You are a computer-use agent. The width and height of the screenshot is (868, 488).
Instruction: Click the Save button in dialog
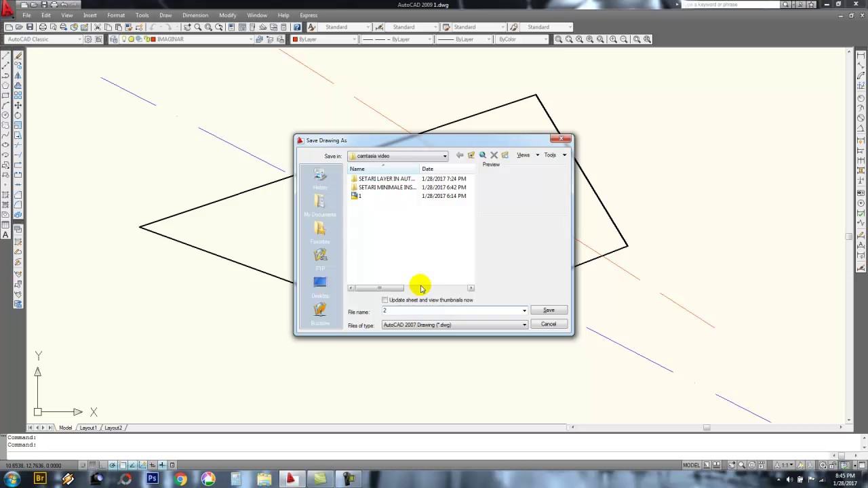(549, 310)
